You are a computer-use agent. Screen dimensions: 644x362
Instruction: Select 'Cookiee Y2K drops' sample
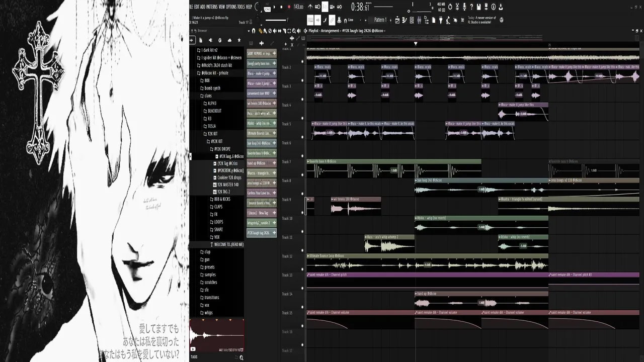[x=227, y=177]
